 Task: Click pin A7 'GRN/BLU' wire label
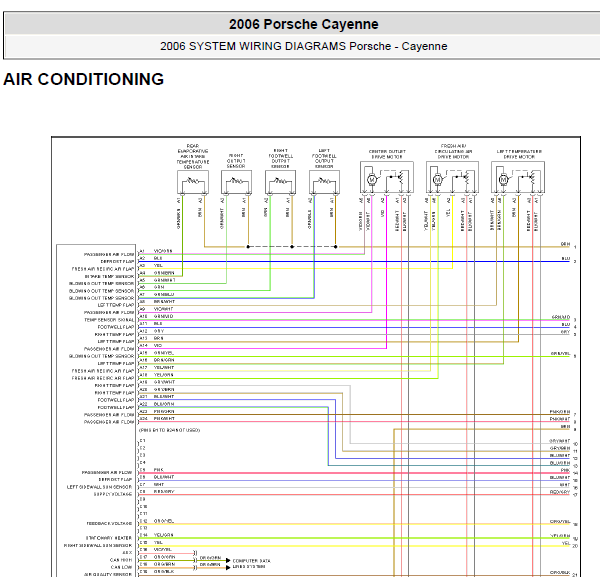point(164,295)
